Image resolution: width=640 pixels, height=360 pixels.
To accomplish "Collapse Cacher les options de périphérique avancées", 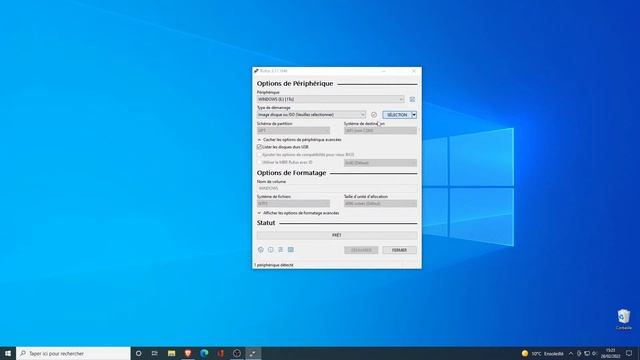I will [x=299, y=140].
